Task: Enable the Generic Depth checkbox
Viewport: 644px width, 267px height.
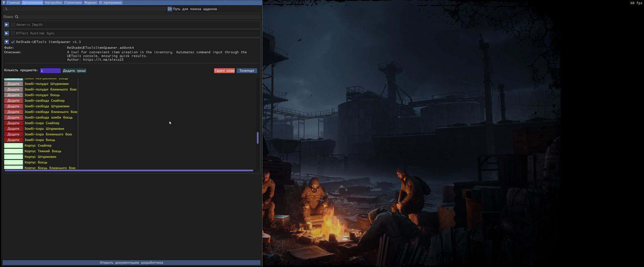Action: (x=13, y=25)
